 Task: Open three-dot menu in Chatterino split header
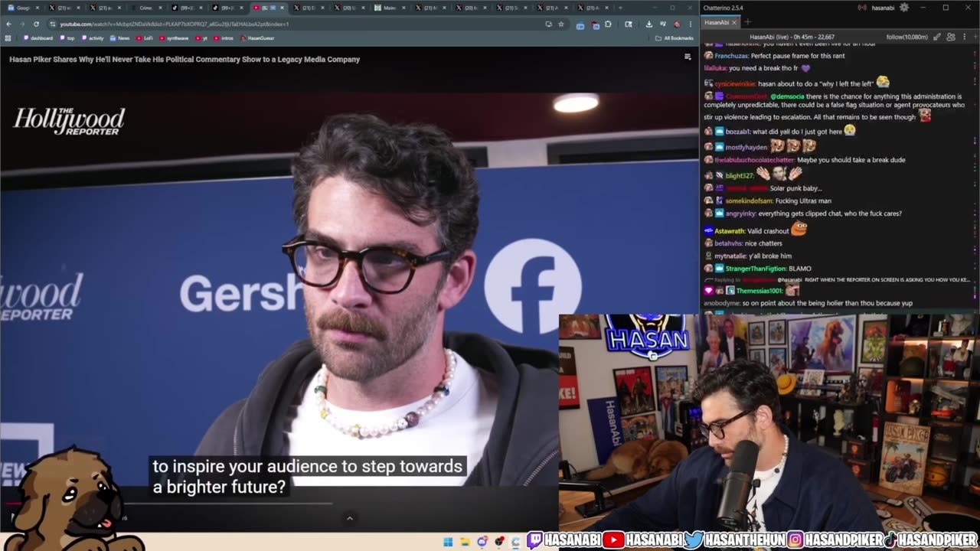click(x=963, y=37)
